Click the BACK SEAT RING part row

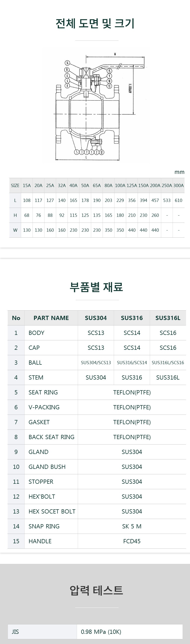(x=51, y=437)
